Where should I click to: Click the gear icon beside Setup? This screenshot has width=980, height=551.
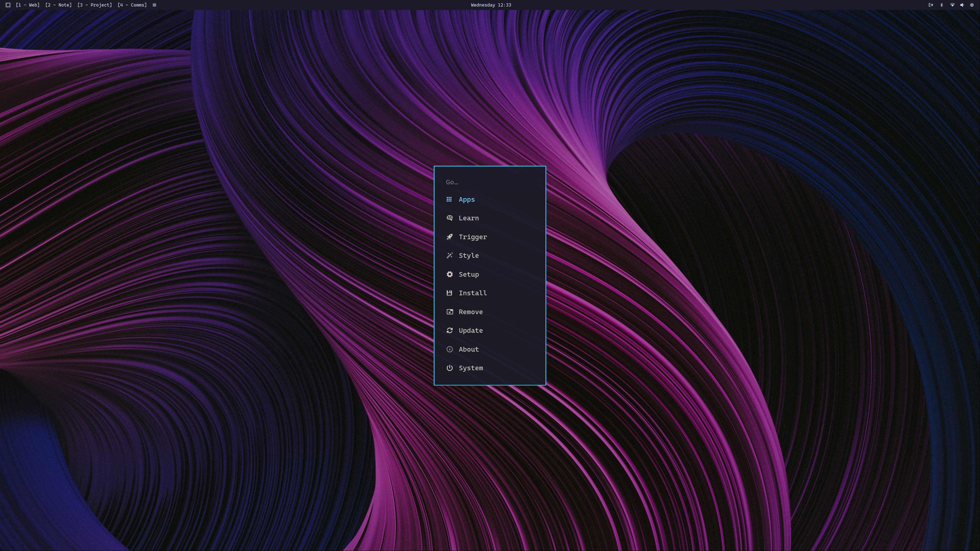point(449,274)
